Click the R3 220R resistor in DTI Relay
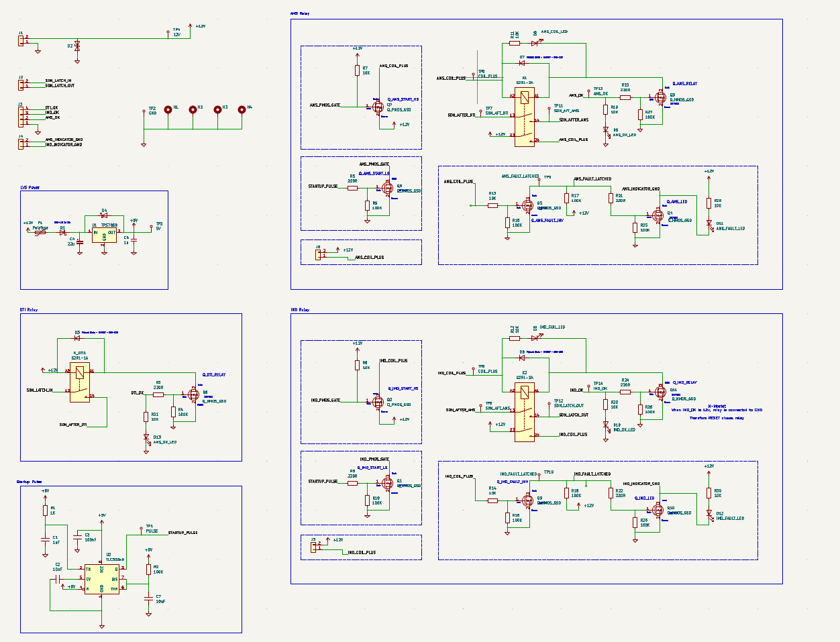Viewport: 840px width, 642px height. tap(158, 394)
